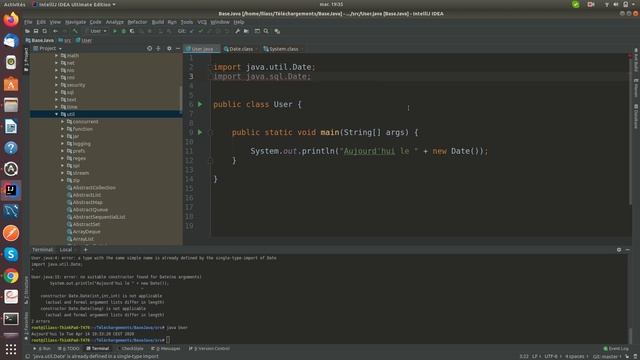Open terminal settings gear icon
This screenshot has height=360, width=640.
[x=619, y=249]
